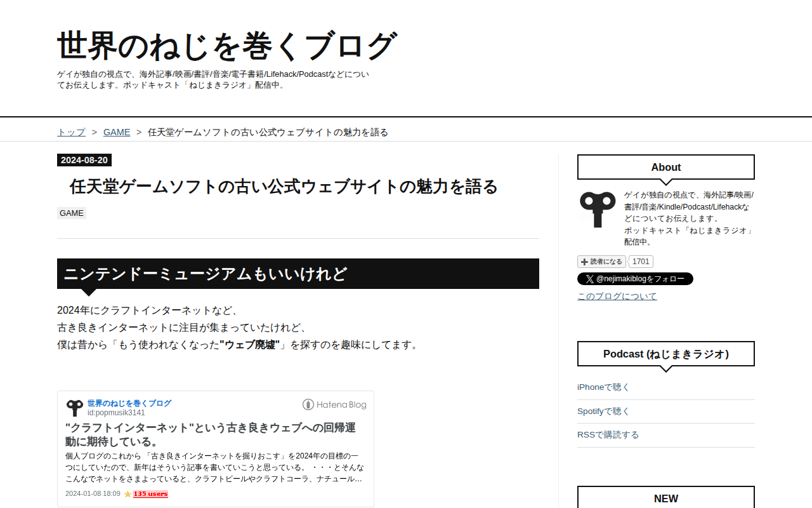This screenshot has height=508, width=812.
Task: Follow @nejimakiblog on X
Action: pyautogui.click(x=635, y=279)
